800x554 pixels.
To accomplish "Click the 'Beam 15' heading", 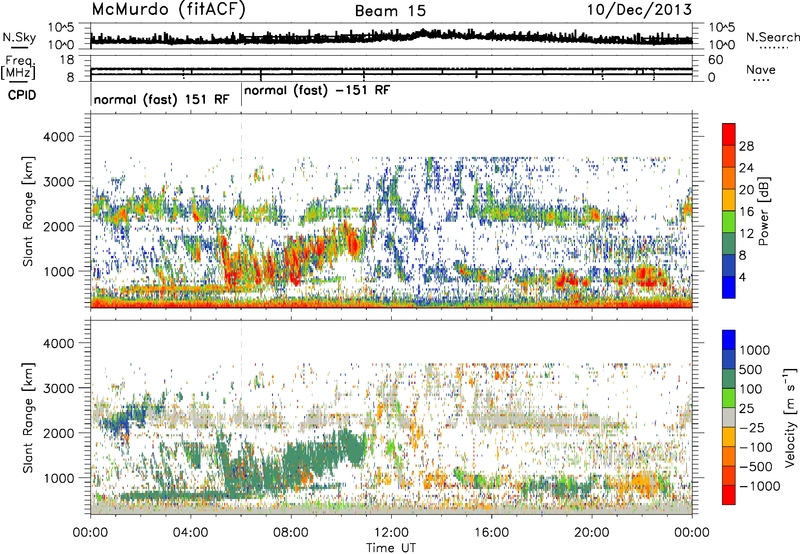I will 390,11.
